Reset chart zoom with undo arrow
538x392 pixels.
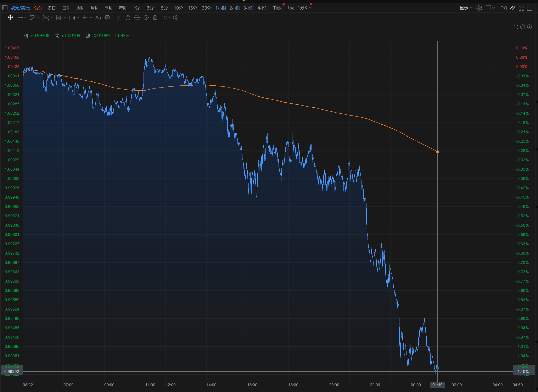coord(516,27)
